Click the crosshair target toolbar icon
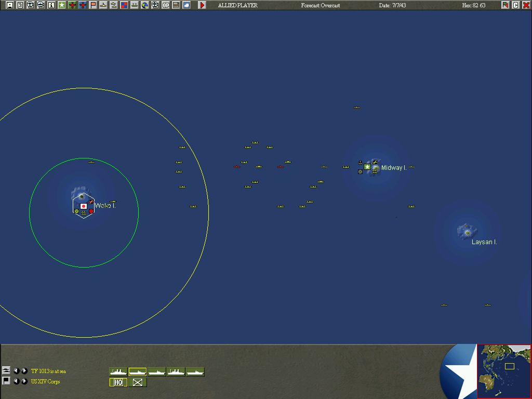This screenshot has height=399, width=532. click(155, 5)
